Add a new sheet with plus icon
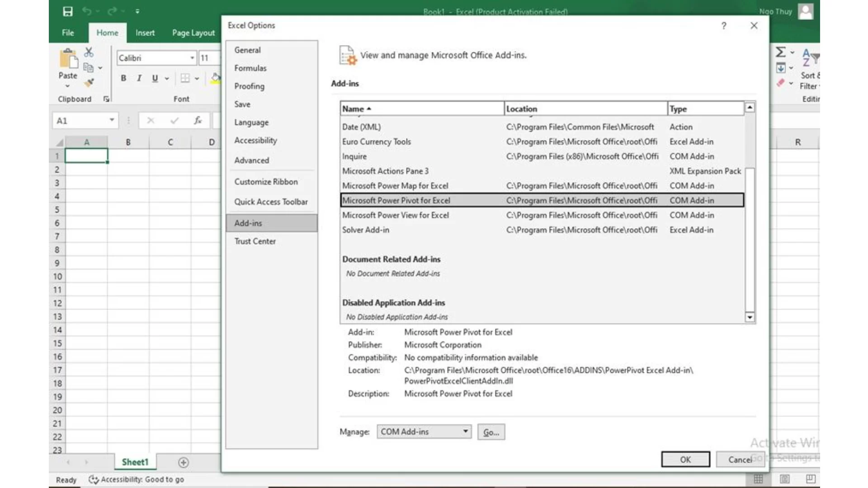Screen dimensions: 868x488 coord(183,462)
